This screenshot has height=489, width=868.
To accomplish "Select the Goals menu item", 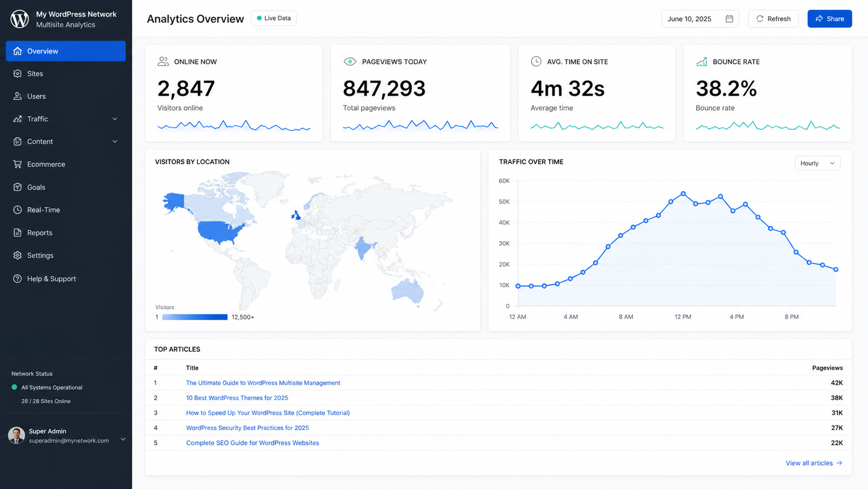I will (x=66, y=187).
